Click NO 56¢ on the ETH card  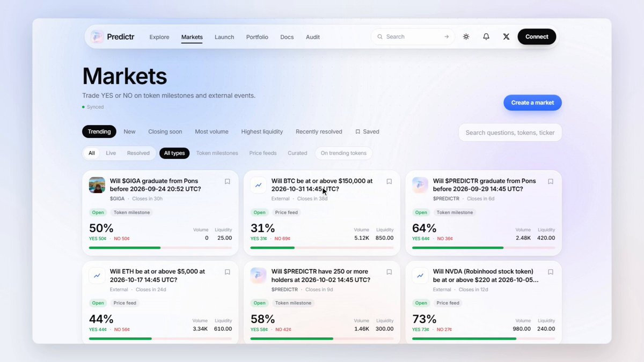point(121,329)
